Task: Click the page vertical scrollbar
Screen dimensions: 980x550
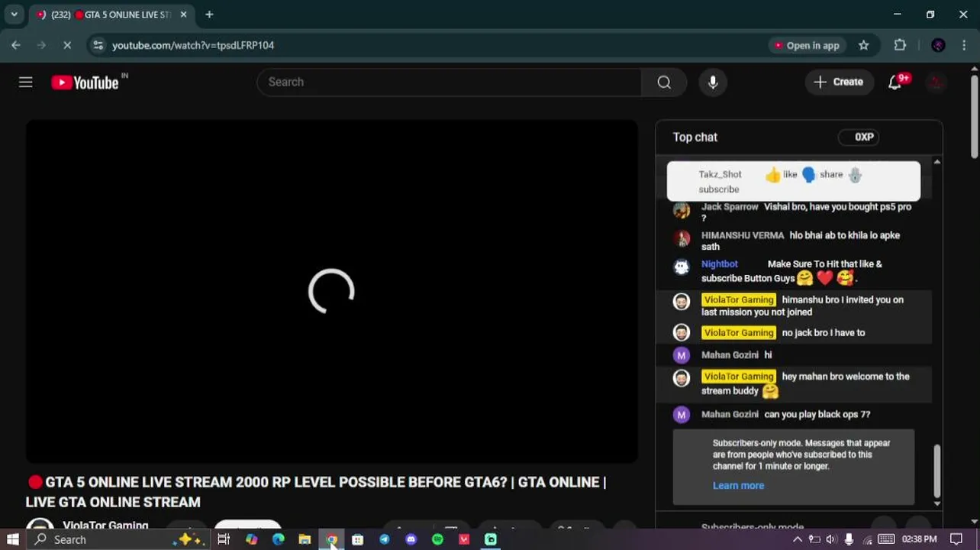Action: [975, 117]
